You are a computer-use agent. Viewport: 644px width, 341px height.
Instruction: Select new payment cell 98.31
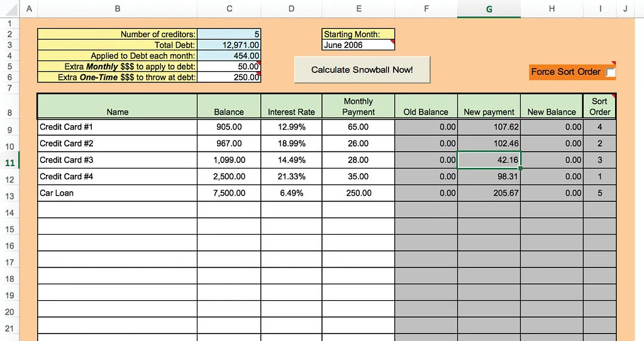[489, 176]
